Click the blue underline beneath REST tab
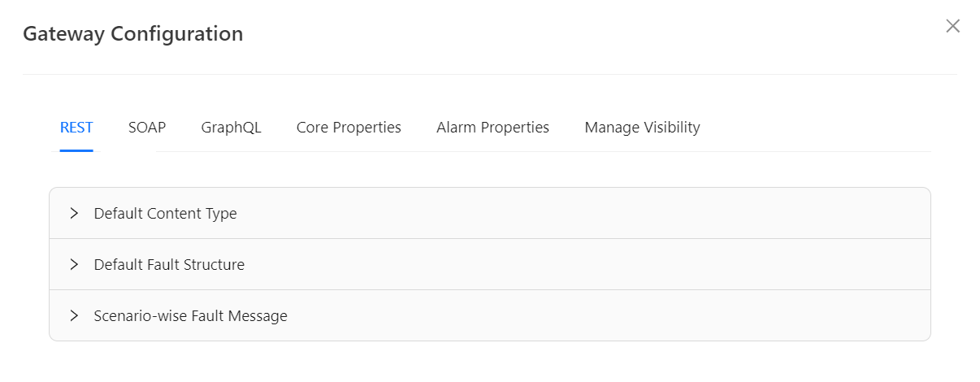This screenshot has width=980, height=382. tap(76, 150)
